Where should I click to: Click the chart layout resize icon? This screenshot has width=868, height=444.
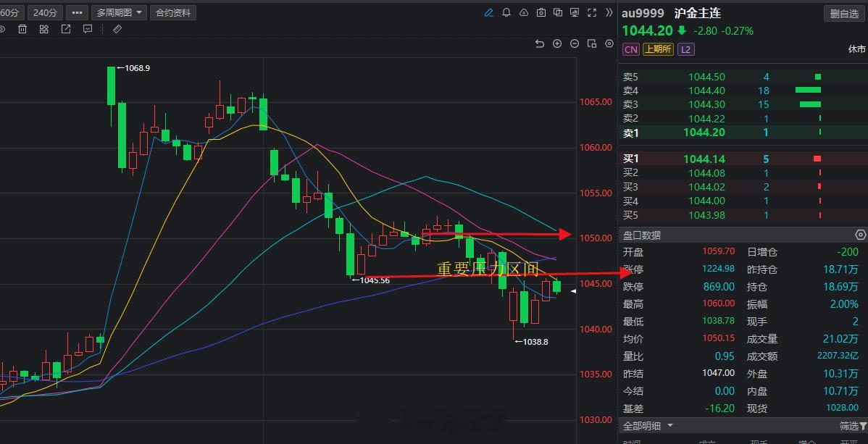[x=592, y=43]
